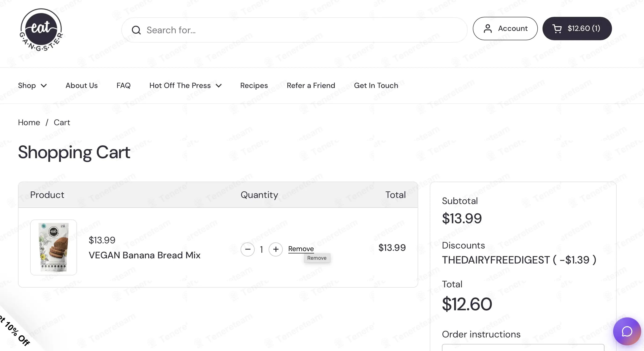Select Refer a Friend in navigation

click(311, 86)
